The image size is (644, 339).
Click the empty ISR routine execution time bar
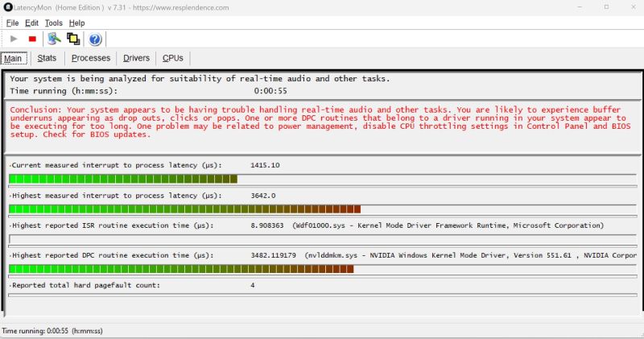[323, 239]
